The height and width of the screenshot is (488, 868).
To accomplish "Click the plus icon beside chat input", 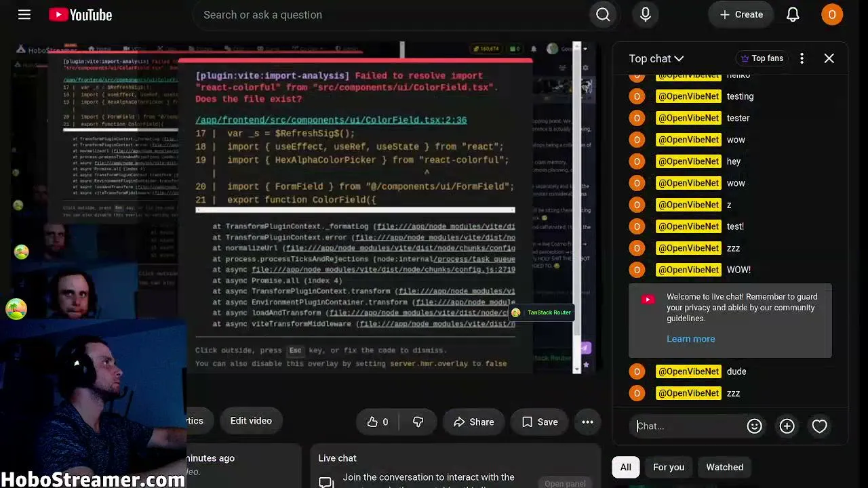I will coord(787,426).
